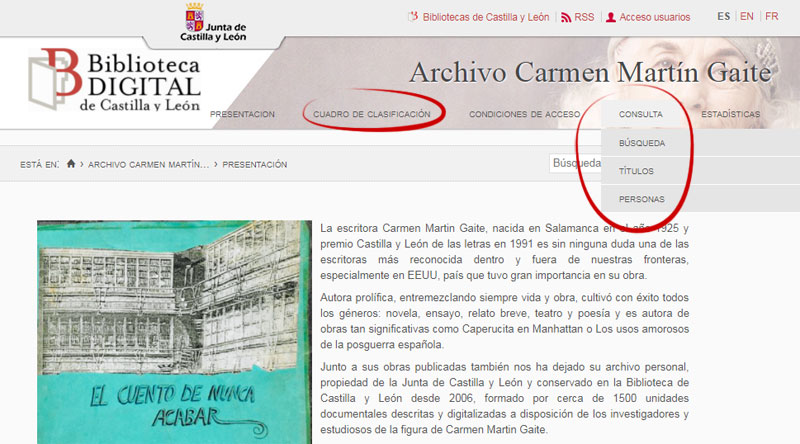Open the Acceso usuarios link

(x=655, y=17)
